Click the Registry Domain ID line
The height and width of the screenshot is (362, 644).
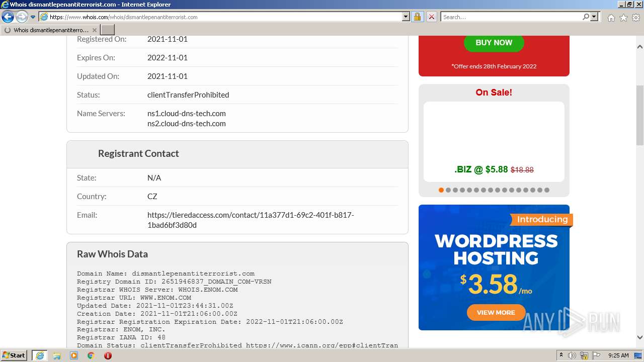174,282
